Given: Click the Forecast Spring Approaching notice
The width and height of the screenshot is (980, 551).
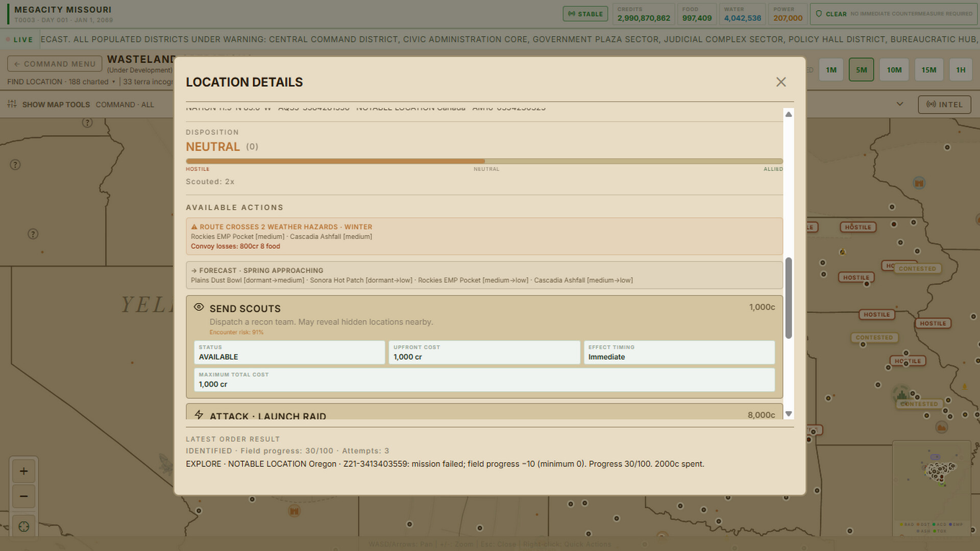Looking at the screenshot, I should (x=484, y=275).
